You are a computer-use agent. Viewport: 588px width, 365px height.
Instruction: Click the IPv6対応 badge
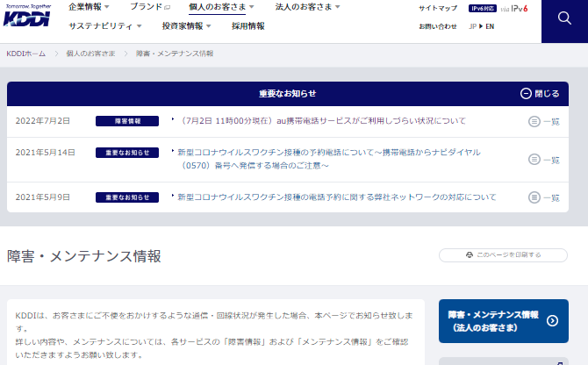(x=483, y=8)
